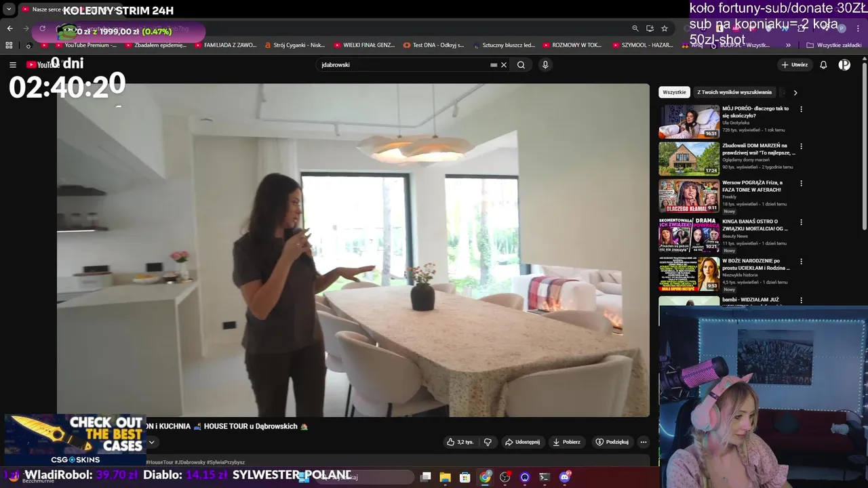This screenshot has width=868, height=488.
Task: Play or pause the house tour video
Action: pyautogui.click(x=353, y=249)
